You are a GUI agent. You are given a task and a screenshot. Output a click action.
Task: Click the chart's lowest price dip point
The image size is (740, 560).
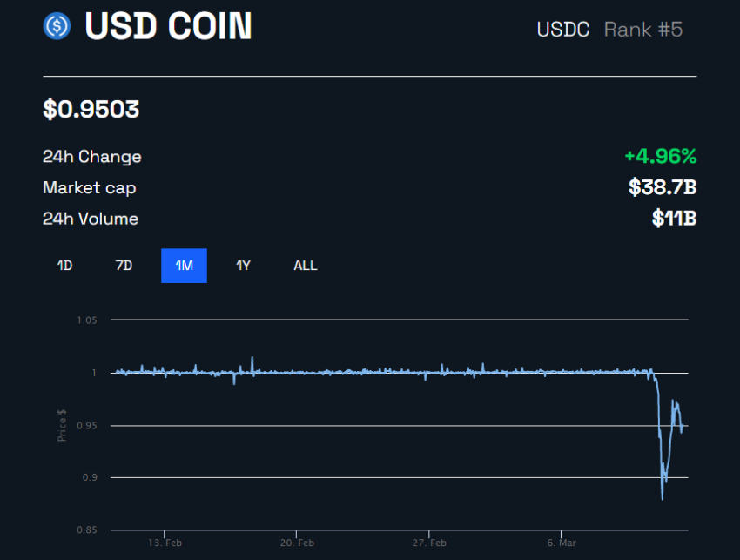[x=663, y=499]
